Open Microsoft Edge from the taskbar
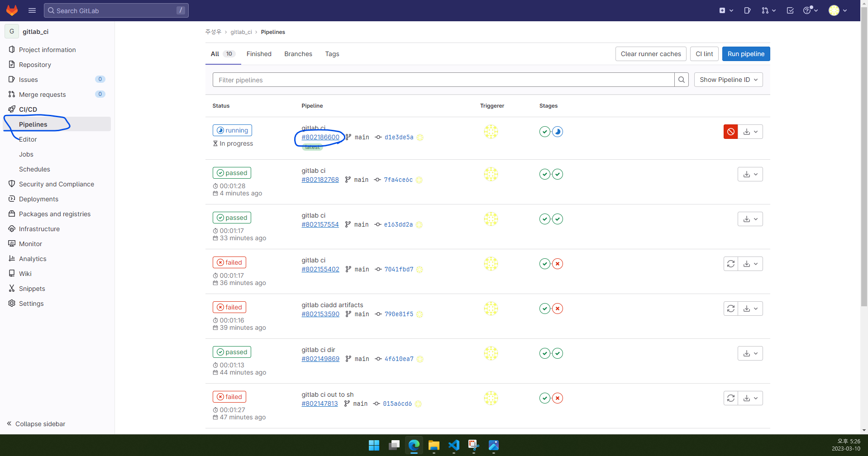Image resolution: width=868 pixels, height=456 pixels. [x=414, y=445]
